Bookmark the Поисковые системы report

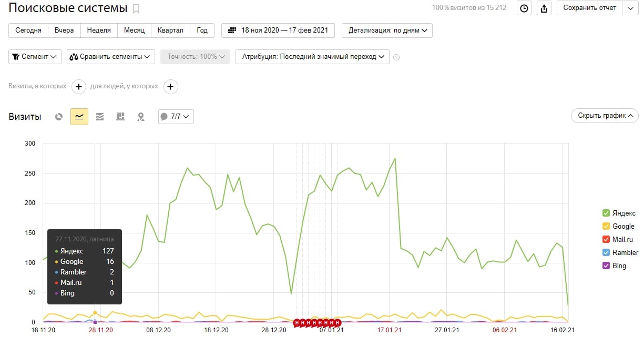pos(136,8)
